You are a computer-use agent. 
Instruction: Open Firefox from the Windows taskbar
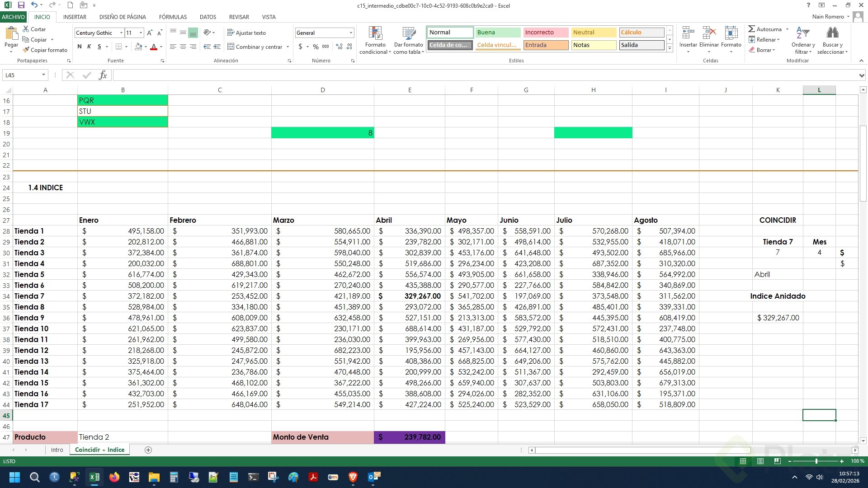114,477
